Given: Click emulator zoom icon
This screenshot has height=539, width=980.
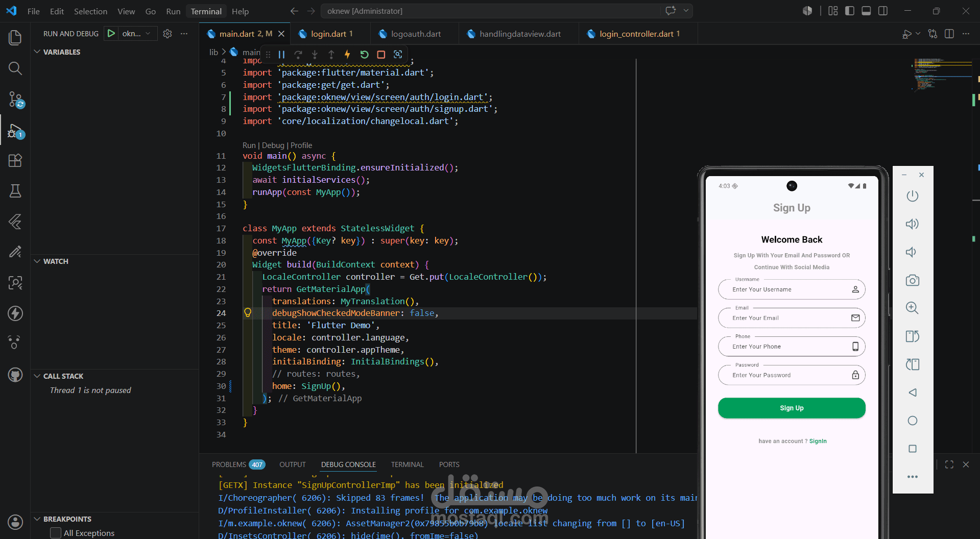Looking at the screenshot, I should point(912,308).
